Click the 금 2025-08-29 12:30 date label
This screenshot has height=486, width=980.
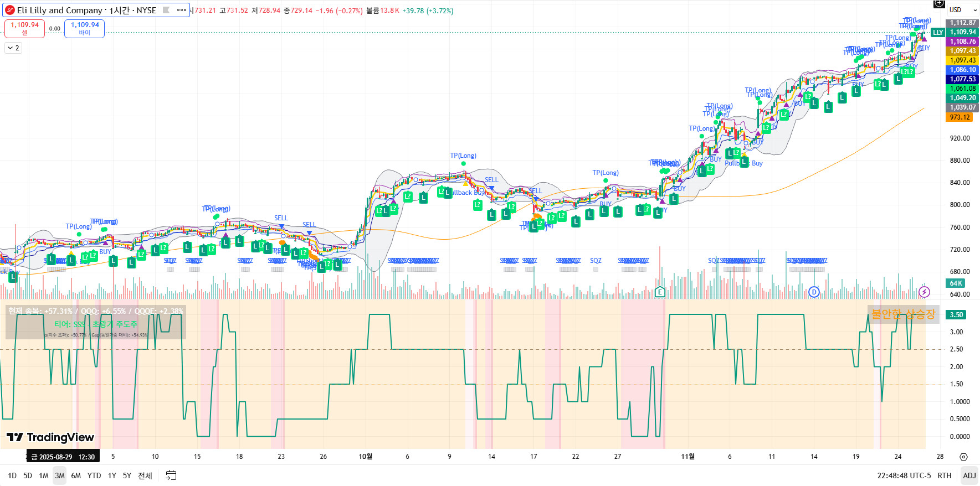[x=63, y=457]
